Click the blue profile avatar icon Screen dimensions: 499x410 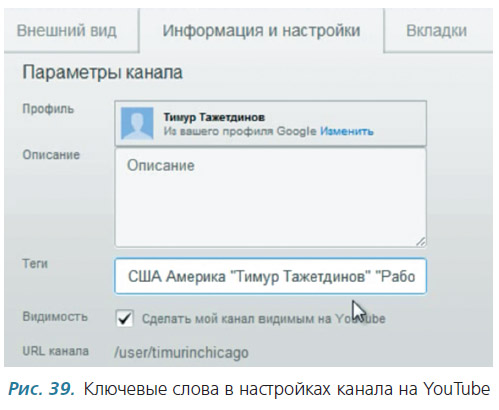[137, 123]
